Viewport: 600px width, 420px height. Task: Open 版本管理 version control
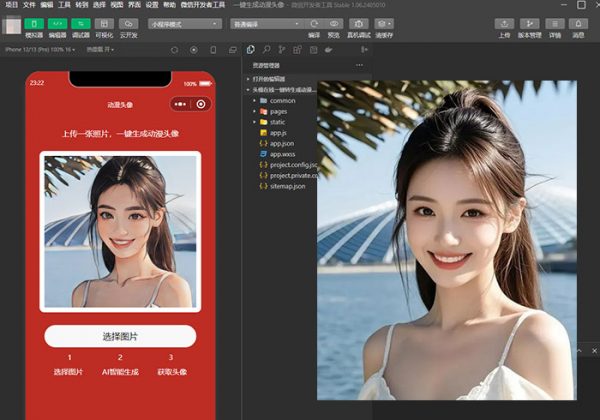point(529,23)
